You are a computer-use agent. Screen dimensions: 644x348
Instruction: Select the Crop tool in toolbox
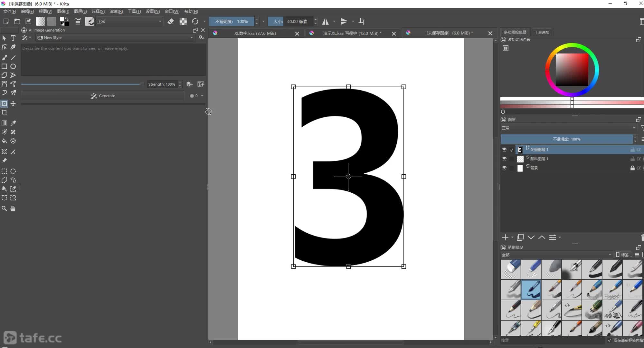tap(5, 112)
